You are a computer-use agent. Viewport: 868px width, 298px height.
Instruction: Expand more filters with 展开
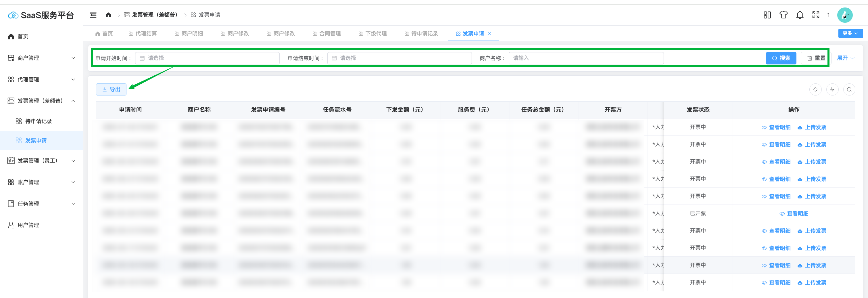pyautogui.click(x=845, y=58)
